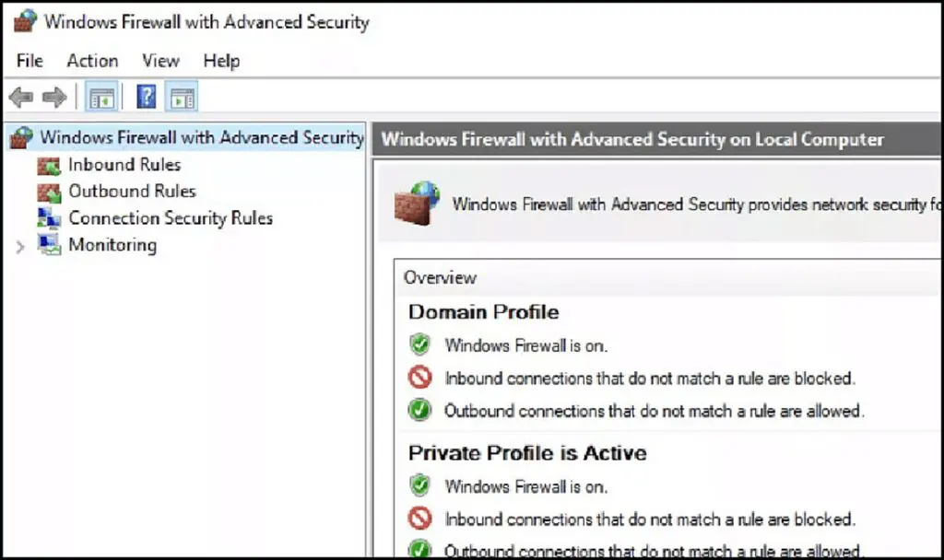Viewport: 944px width, 560px height.
Task: Click the title bar firewall app icon
Action: coord(25,22)
